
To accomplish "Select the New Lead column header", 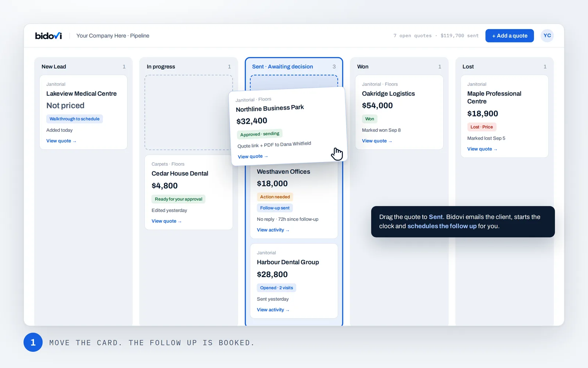I will coord(54,67).
